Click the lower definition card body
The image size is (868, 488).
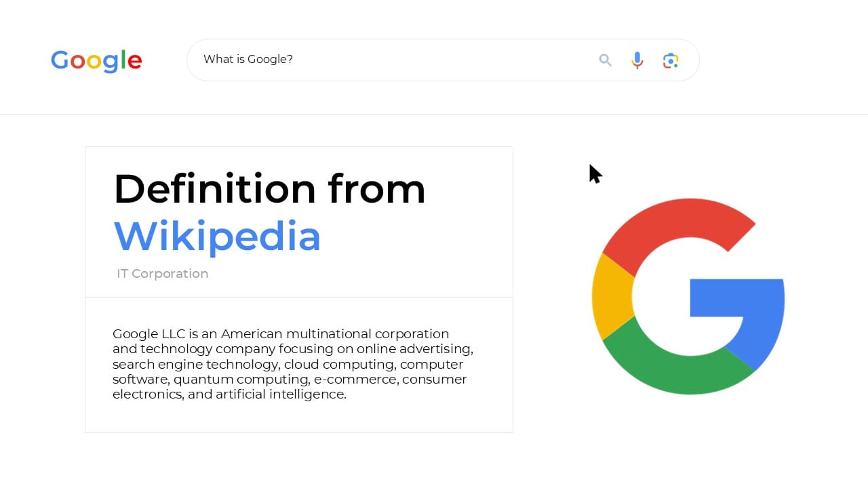click(298, 365)
